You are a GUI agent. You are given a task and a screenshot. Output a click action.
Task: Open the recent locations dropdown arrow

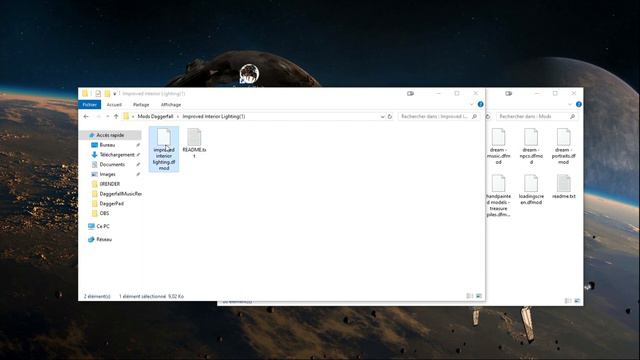click(107, 117)
